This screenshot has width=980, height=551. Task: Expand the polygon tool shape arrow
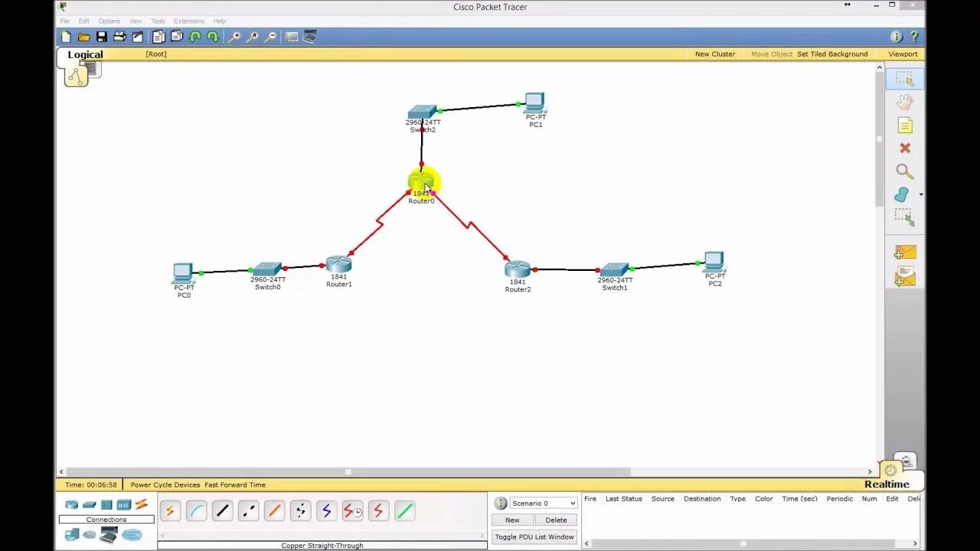click(x=920, y=195)
